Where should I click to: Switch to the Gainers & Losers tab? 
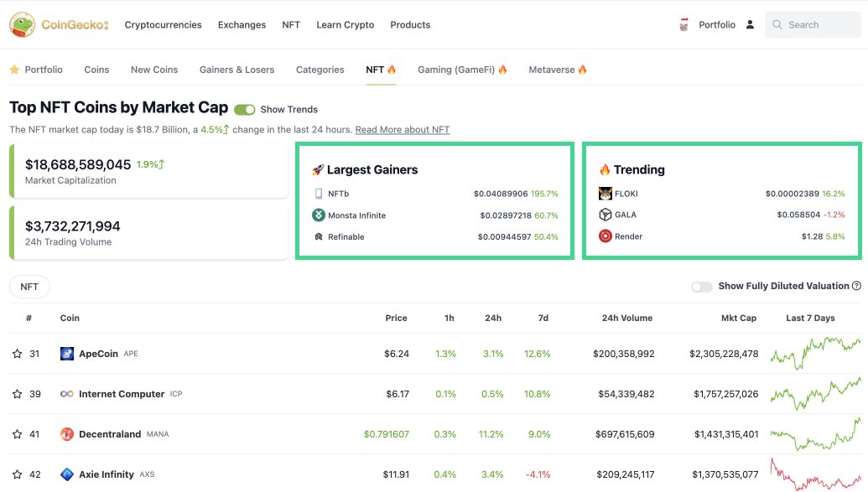tap(237, 70)
